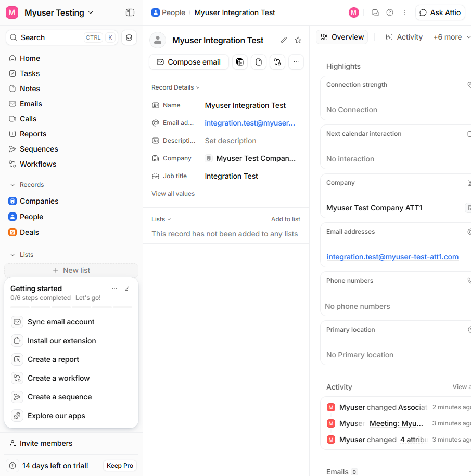Click the edit pencil icon beside record name

(x=284, y=40)
